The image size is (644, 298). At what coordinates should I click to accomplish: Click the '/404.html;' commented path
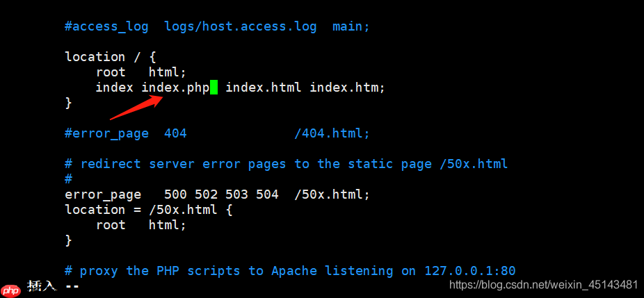[332, 133]
